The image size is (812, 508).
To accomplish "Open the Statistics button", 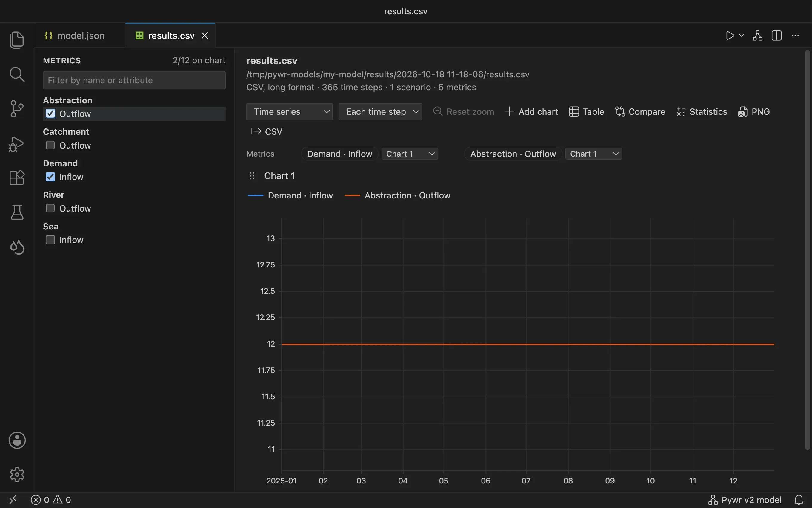I will pyautogui.click(x=702, y=111).
